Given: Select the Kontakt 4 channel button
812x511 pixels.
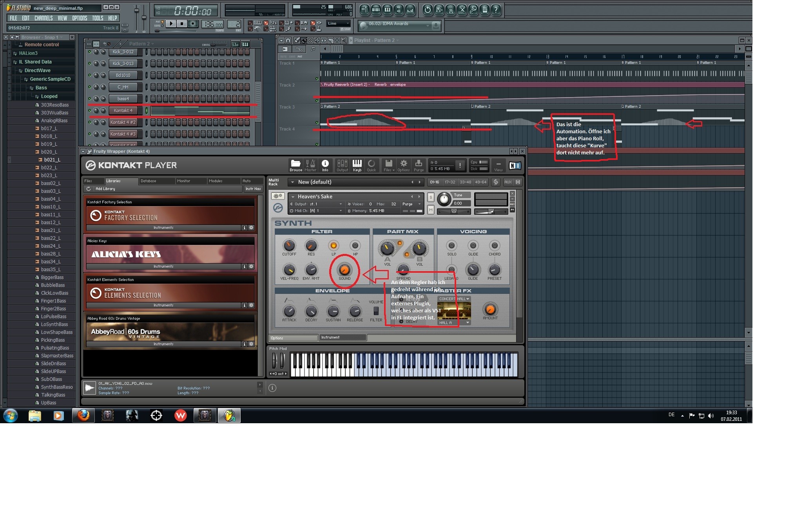Looking at the screenshot, I should (x=123, y=111).
